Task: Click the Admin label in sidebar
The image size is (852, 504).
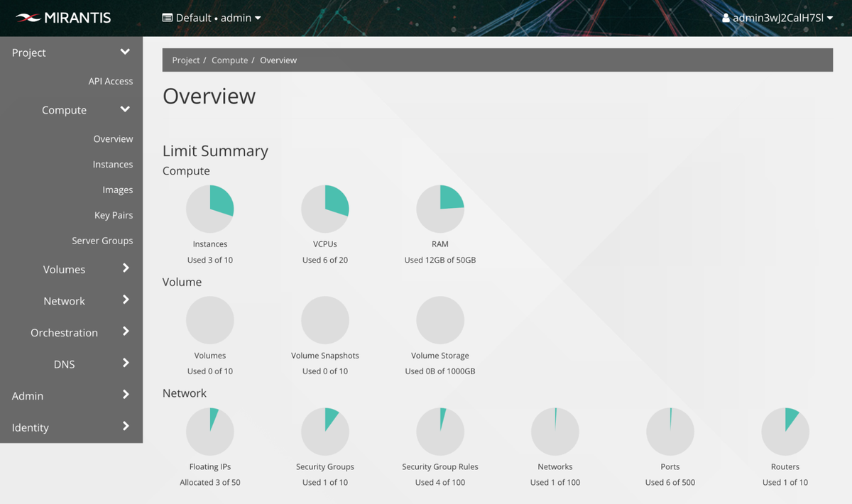Action: point(28,396)
